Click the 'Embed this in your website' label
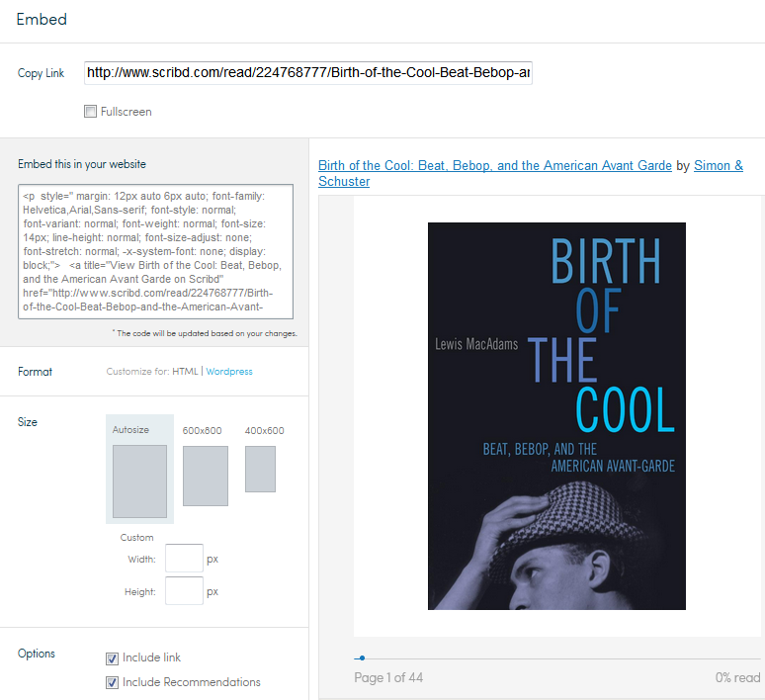This screenshot has height=700, width=765. pyautogui.click(x=82, y=164)
